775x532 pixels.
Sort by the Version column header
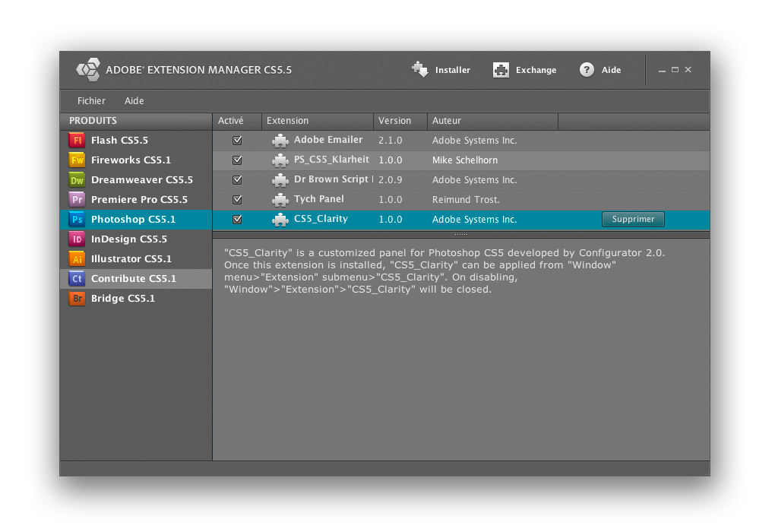(400, 121)
